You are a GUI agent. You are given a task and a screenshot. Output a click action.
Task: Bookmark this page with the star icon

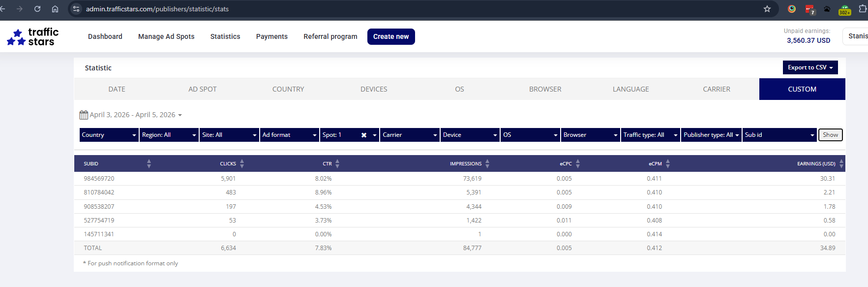click(767, 9)
